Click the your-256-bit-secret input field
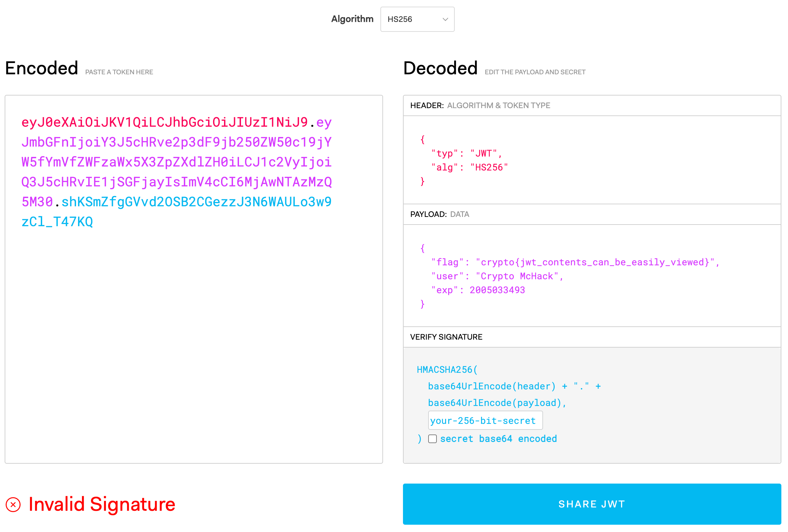 click(485, 421)
